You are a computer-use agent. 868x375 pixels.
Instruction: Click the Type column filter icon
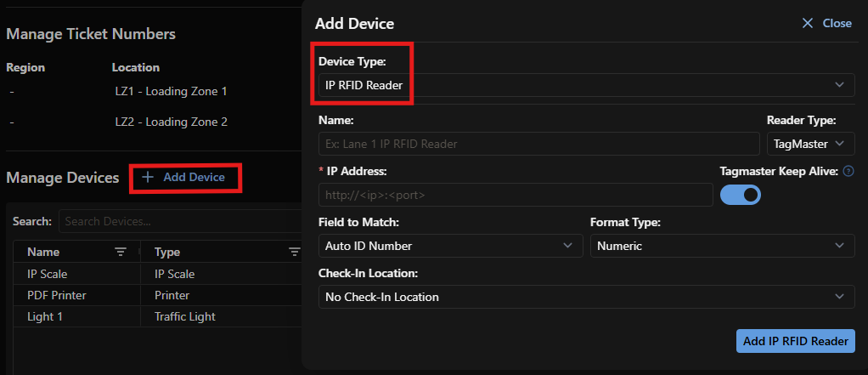click(295, 252)
